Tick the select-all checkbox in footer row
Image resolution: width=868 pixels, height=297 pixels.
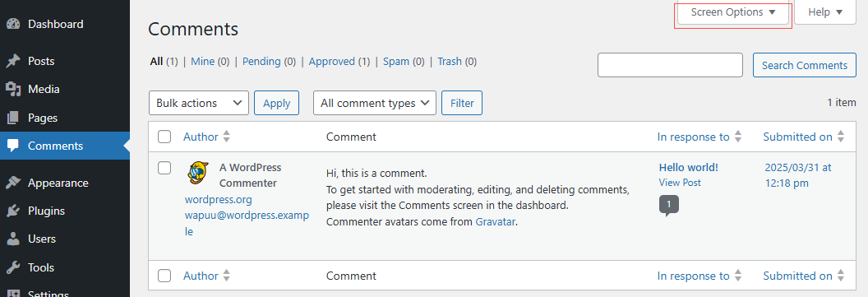164,276
